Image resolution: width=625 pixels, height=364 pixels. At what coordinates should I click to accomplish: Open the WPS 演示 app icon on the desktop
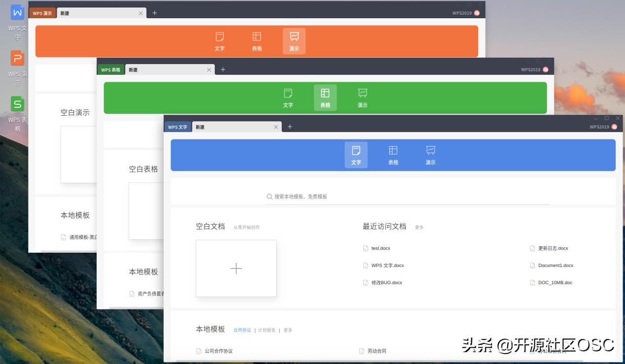pos(17,58)
